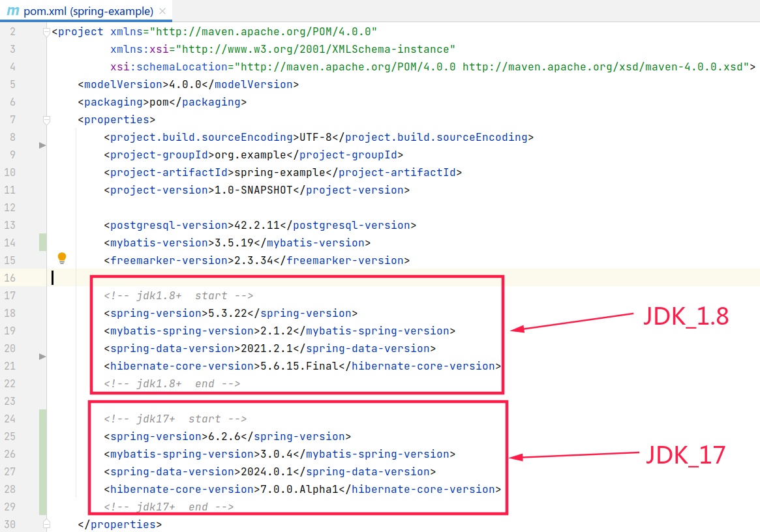This screenshot has height=532, width=760.
Task: Click the fold handle beside the closing properties tag
Action: click(x=46, y=523)
